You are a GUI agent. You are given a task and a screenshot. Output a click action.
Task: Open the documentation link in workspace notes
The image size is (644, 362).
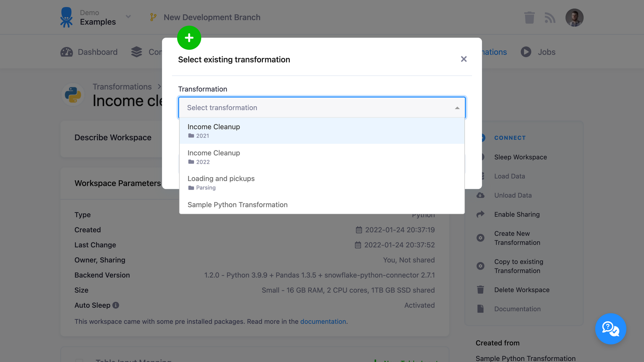(x=323, y=321)
